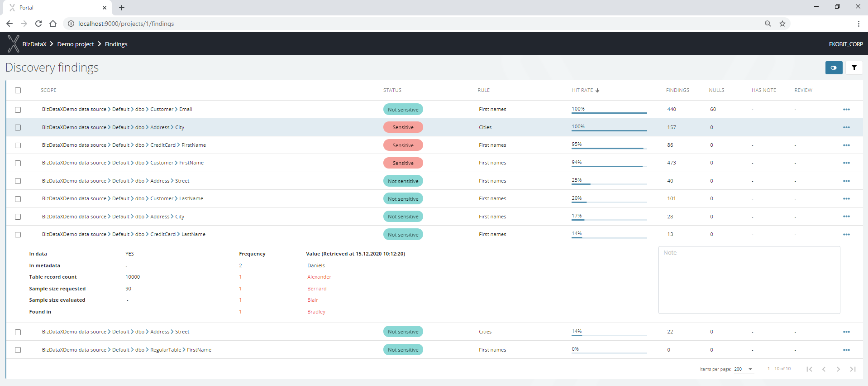Viewport: 868px width, 386px height.
Task: Open more options for 17% Address City row
Action: [846, 217]
